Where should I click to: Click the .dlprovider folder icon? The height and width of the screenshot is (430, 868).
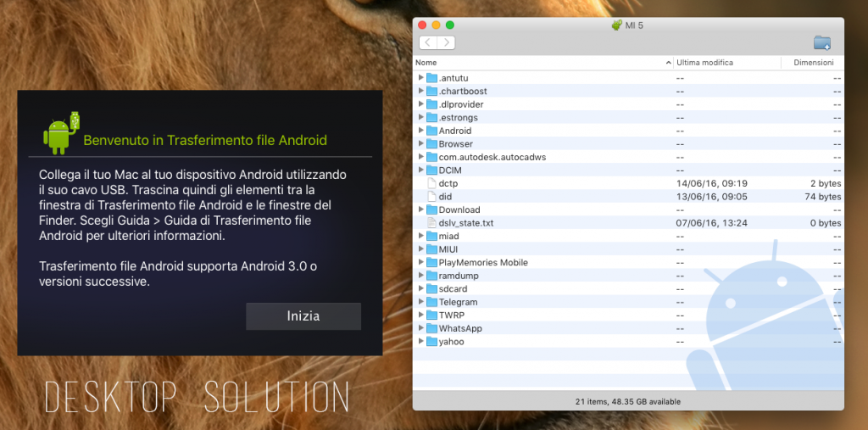pyautogui.click(x=431, y=104)
